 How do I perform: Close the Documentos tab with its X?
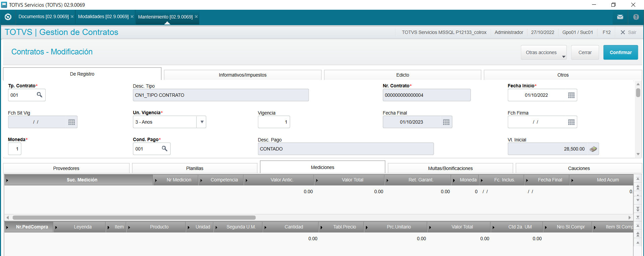point(72,16)
